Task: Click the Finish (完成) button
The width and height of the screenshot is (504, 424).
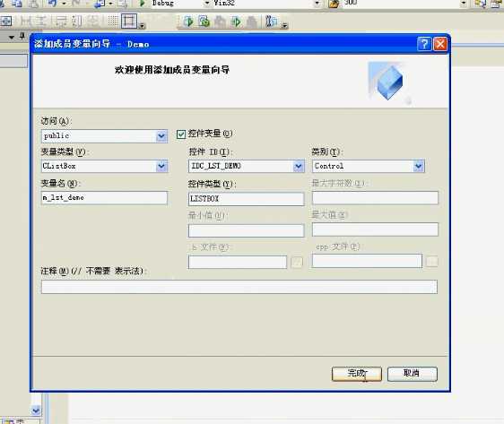Action: point(356,374)
